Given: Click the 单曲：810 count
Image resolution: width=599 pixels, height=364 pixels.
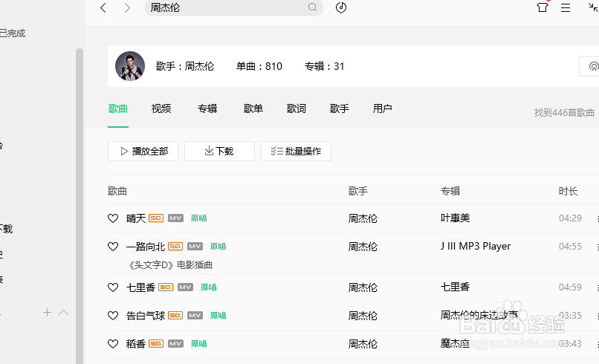Looking at the screenshot, I should 259,66.
